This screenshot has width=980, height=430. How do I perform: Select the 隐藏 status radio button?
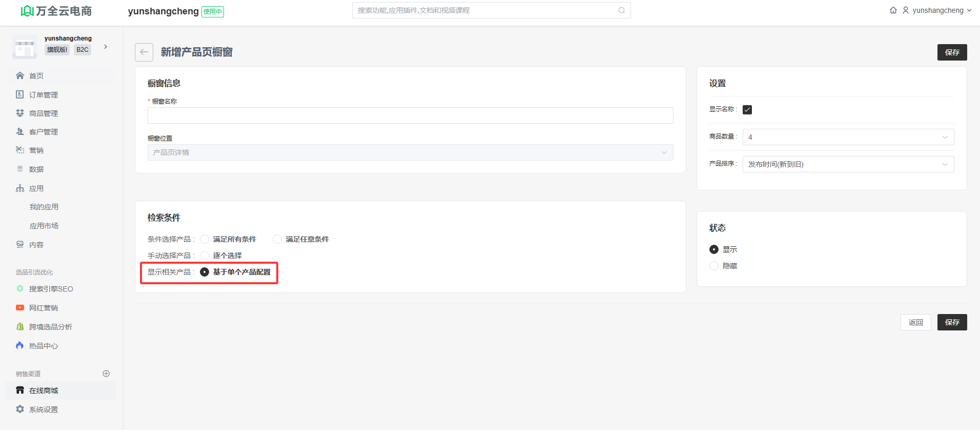[714, 266]
